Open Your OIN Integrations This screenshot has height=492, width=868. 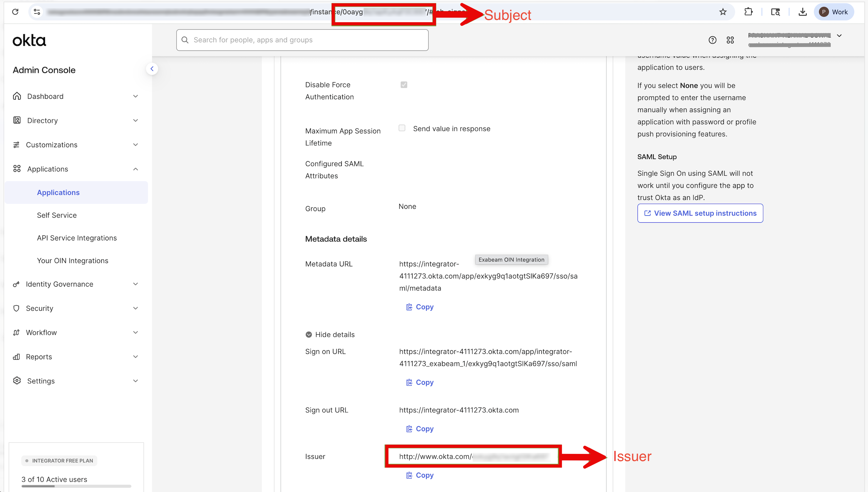[72, 260]
